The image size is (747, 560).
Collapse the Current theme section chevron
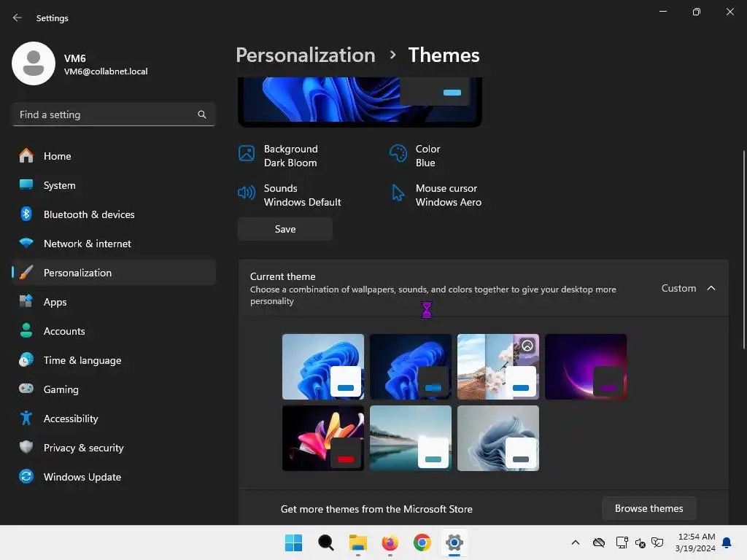click(711, 288)
